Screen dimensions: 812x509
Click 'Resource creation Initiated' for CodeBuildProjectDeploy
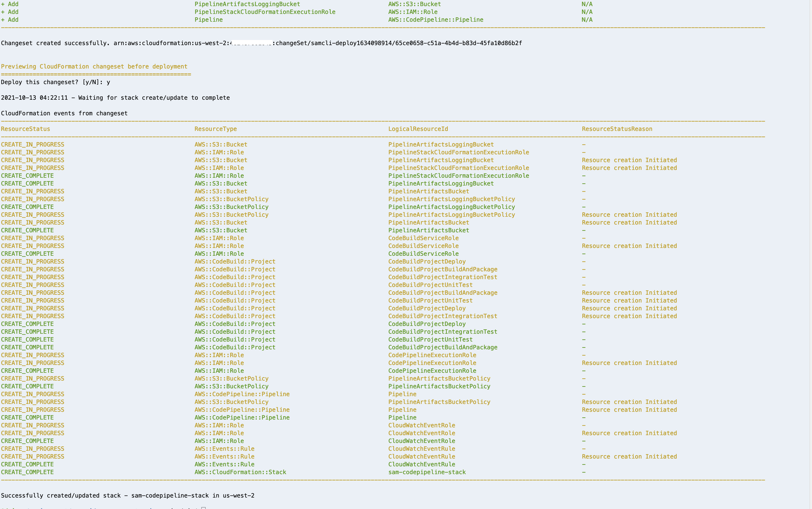tap(629, 308)
